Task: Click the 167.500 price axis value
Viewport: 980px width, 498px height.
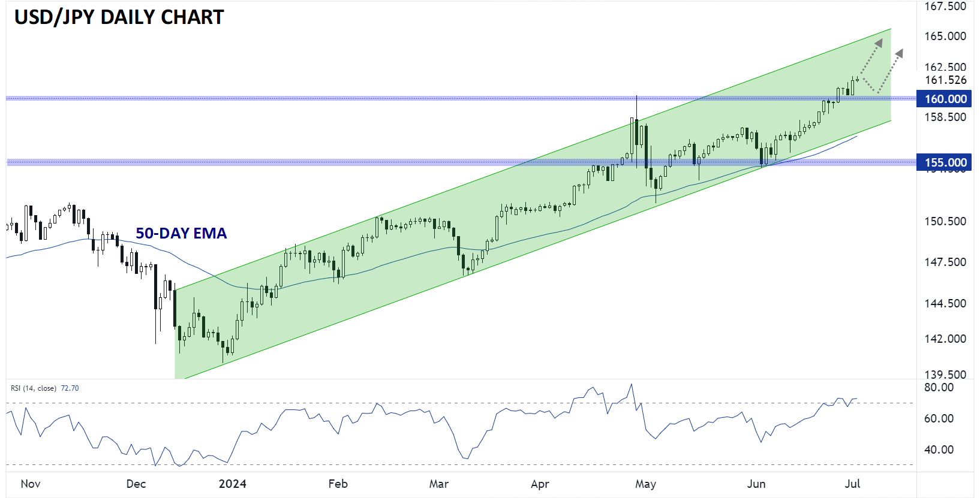Action: click(x=945, y=7)
